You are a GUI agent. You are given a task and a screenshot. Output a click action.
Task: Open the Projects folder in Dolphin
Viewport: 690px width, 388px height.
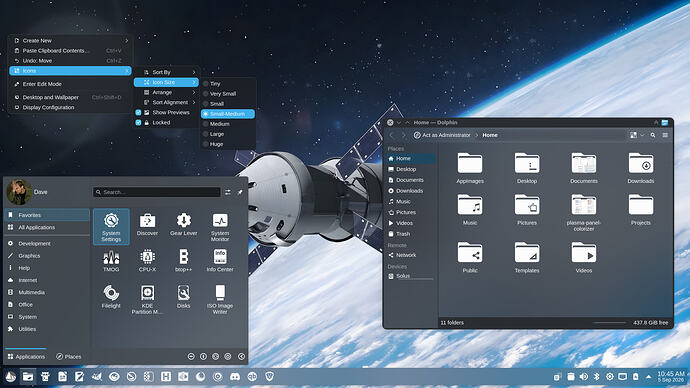641,210
